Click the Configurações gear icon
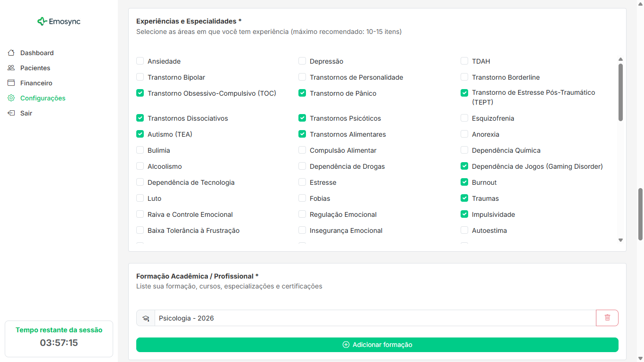This screenshot has width=644, height=362. point(11,98)
